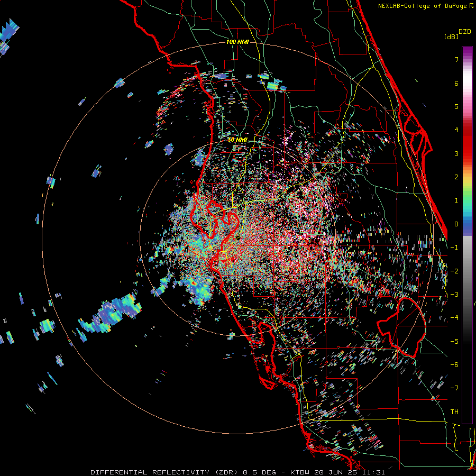Click the ZDR color scale bar
This screenshot has width=476, height=476.
point(467,235)
